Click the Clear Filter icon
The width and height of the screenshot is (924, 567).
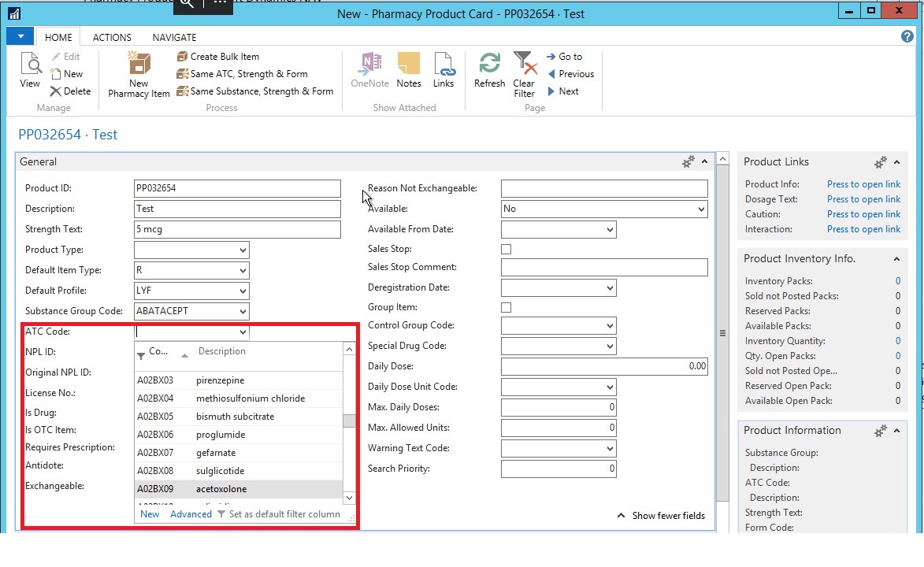click(524, 66)
